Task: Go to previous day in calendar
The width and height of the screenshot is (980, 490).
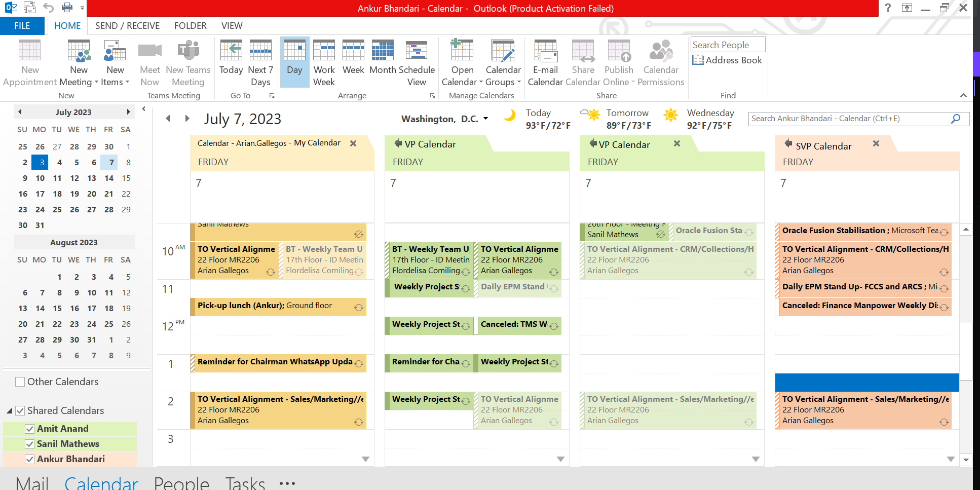Action: click(x=168, y=119)
